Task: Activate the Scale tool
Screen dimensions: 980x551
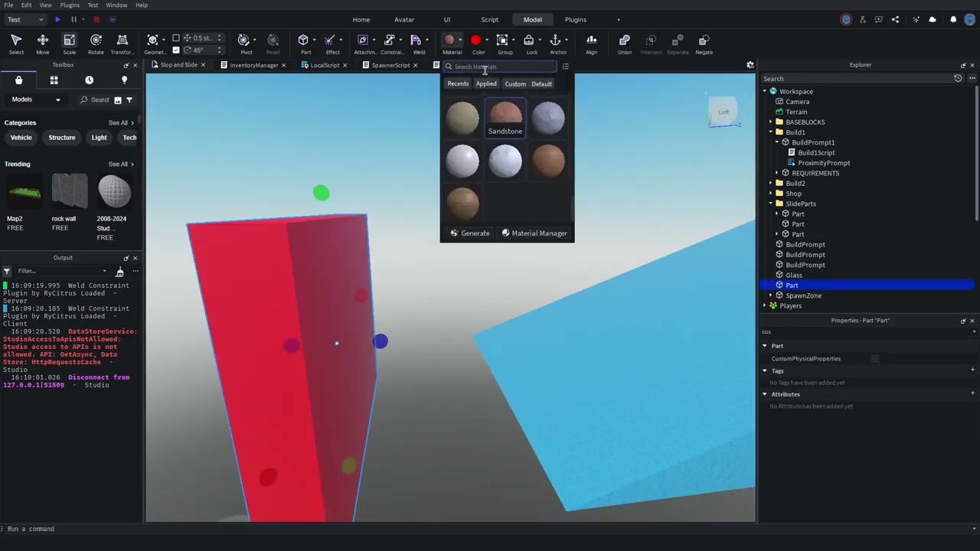Action: pyautogui.click(x=69, y=44)
